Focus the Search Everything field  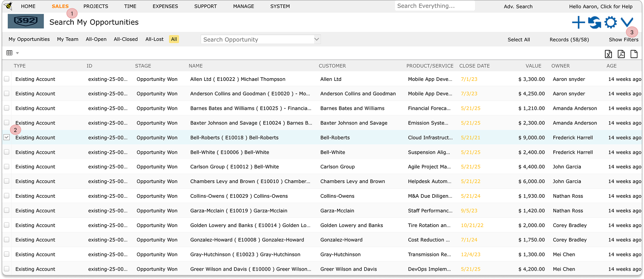coord(435,6)
